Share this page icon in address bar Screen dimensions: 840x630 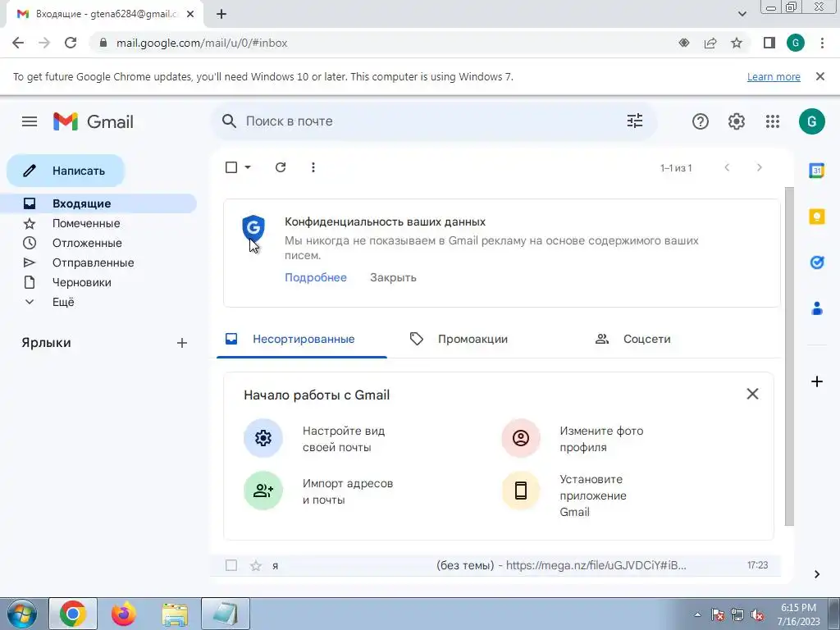[710, 43]
